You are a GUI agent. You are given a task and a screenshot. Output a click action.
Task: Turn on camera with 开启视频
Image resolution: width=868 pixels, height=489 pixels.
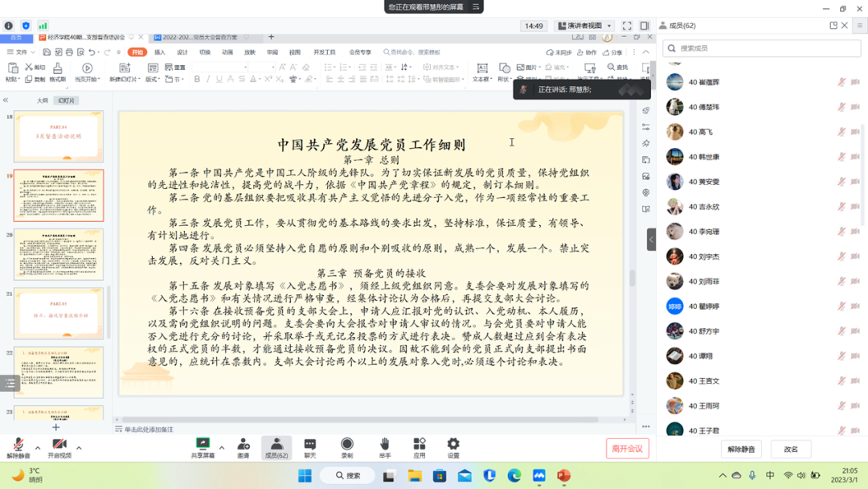[59, 446]
